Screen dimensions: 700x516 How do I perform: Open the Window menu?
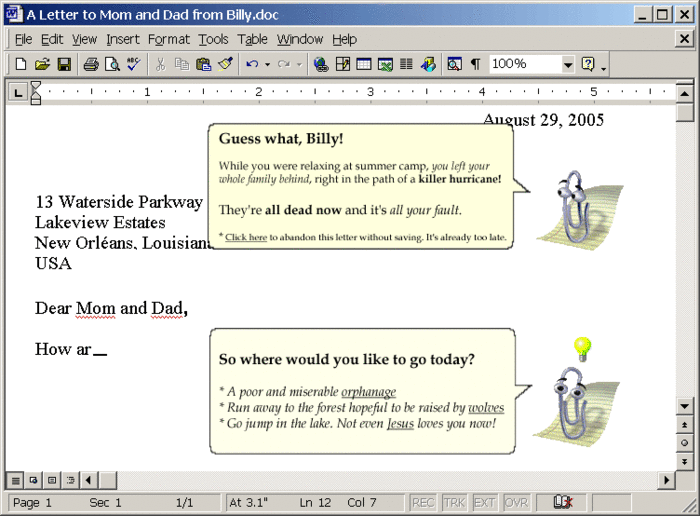[300, 39]
